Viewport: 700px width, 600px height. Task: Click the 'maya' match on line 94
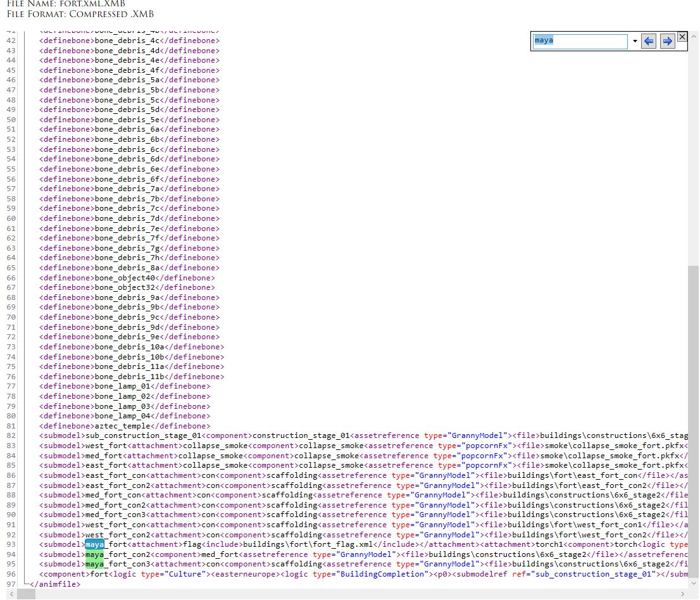94,554
